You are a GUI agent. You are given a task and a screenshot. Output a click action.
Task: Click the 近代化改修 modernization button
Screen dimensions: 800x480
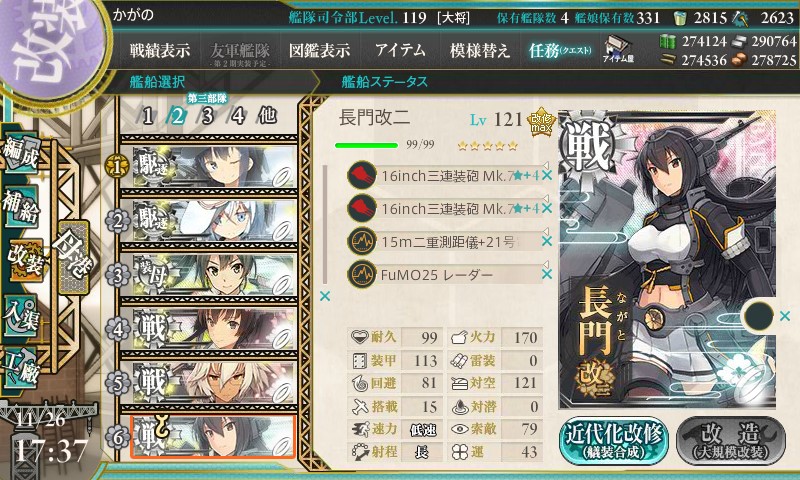pos(613,441)
